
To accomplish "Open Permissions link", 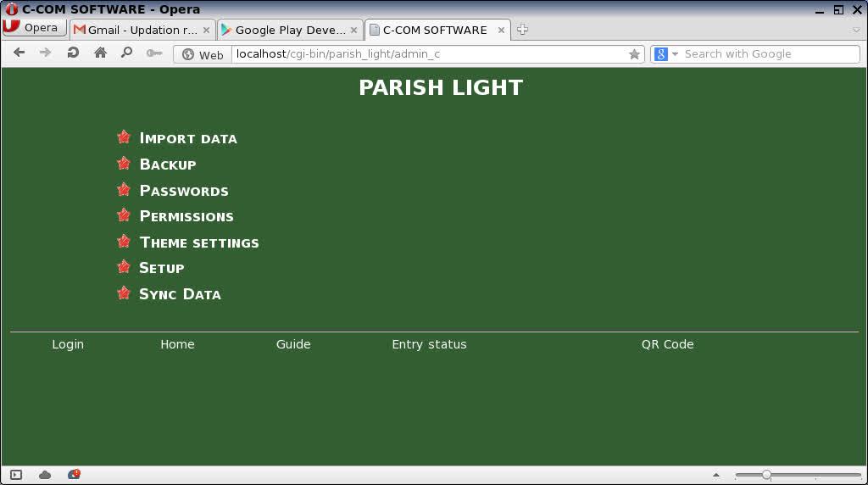I will (x=186, y=216).
